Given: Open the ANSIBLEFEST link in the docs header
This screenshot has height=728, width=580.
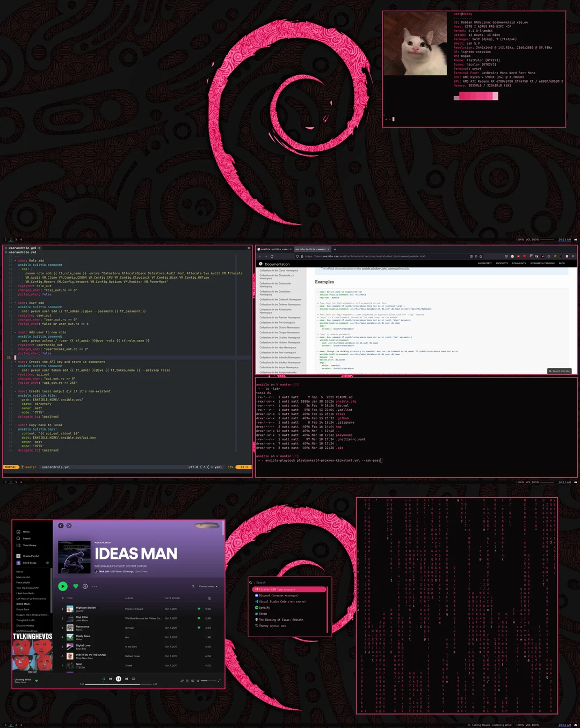Looking at the screenshot, I should (x=485, y=263).
